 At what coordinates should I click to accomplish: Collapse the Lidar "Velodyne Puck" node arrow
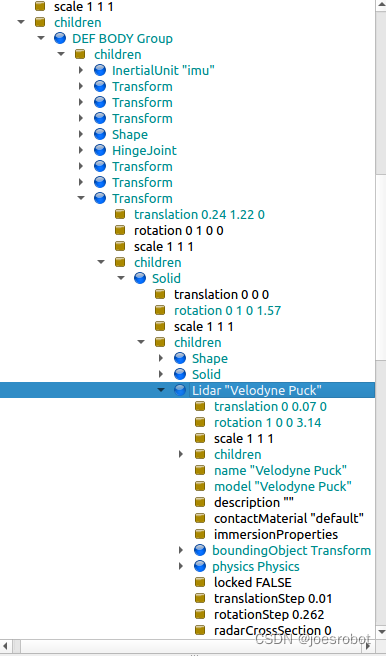(161, 390)
